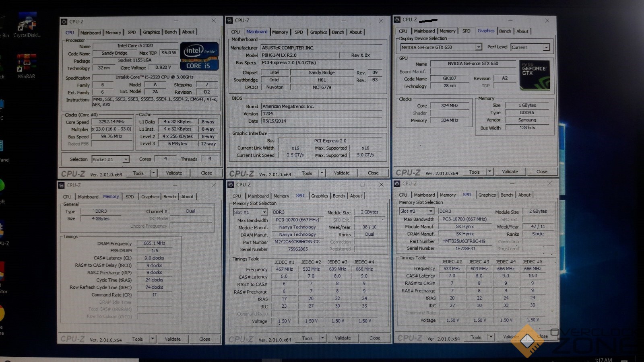Click Tools button in Mainboard window
The image size is (644, 362).
(307, 173)
